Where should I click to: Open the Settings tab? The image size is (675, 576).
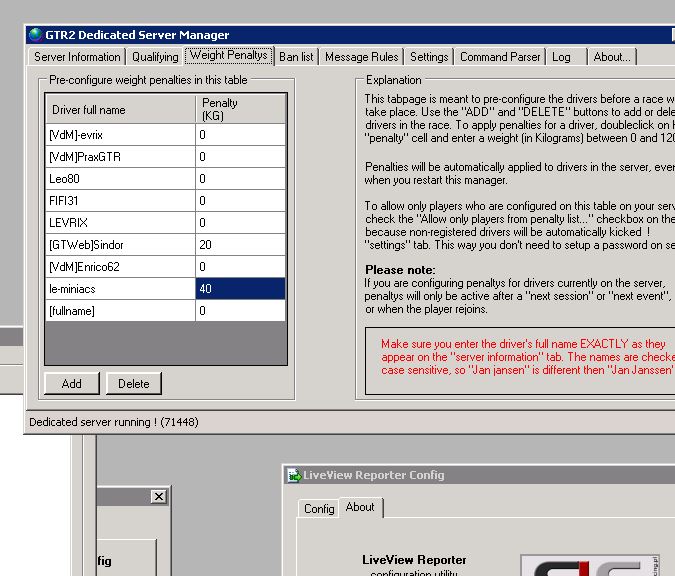pos(429,57)
